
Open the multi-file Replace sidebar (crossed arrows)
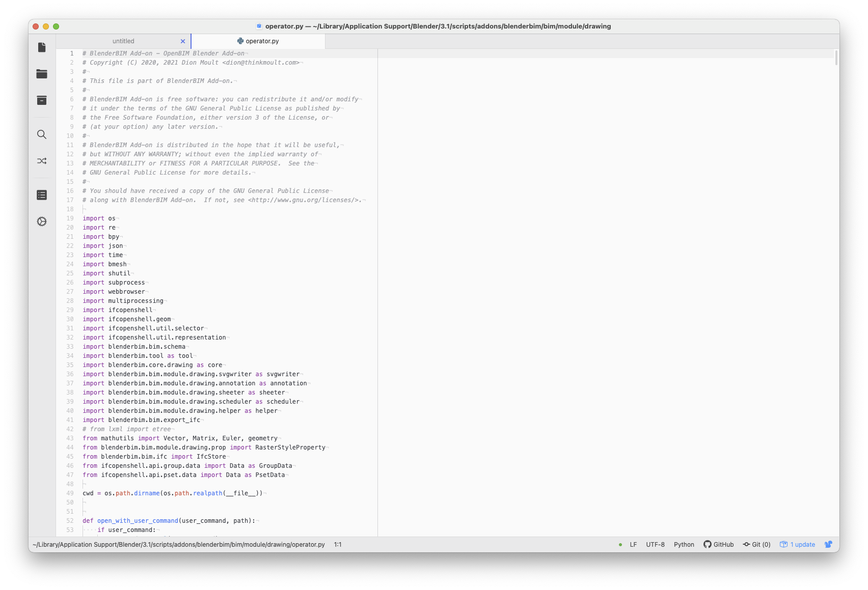[x=41, y=161]
